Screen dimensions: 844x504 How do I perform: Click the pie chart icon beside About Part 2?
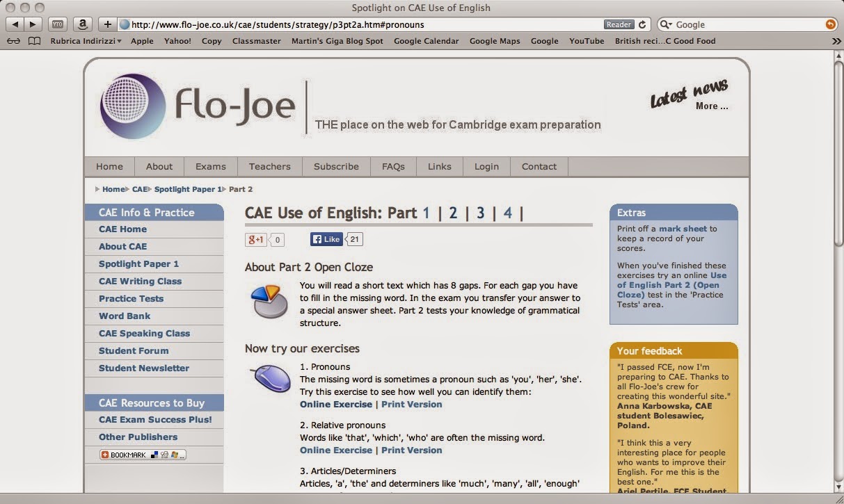pyautogui.click(x=269, y=301)
